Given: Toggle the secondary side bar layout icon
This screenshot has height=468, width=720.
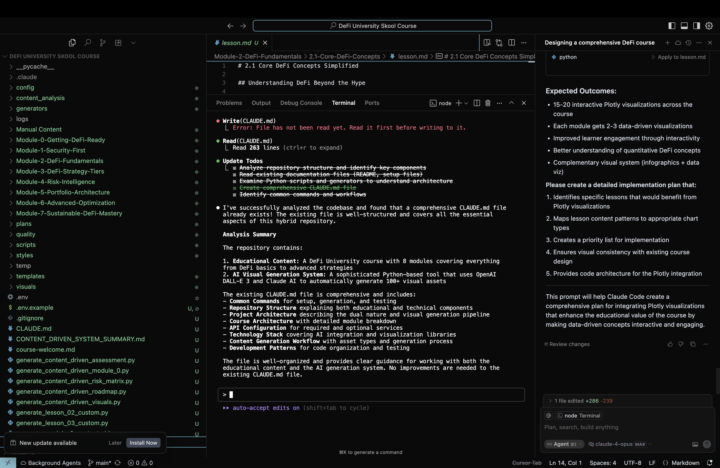Looking at the screenshot, I should click(697, 26).
